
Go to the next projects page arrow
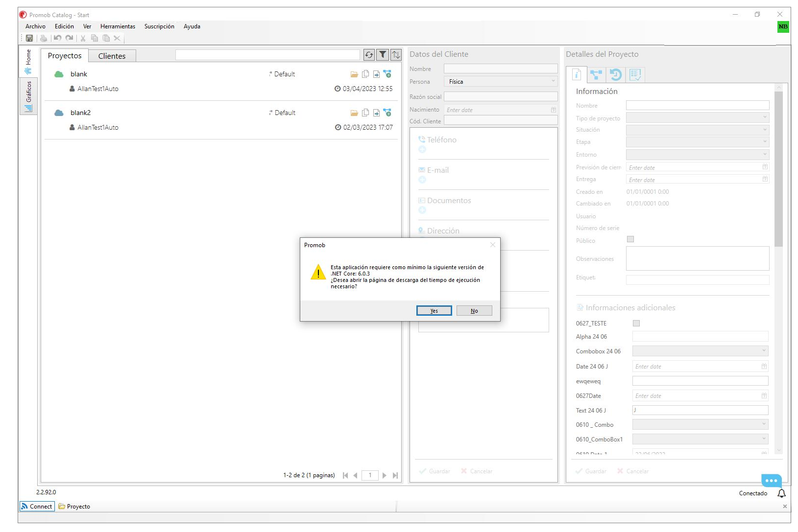pos(385,475)
